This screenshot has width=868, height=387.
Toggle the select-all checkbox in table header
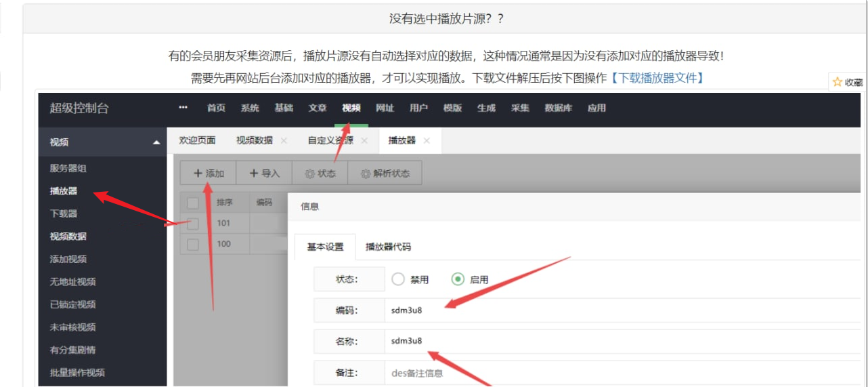click(x=193, y=202)
